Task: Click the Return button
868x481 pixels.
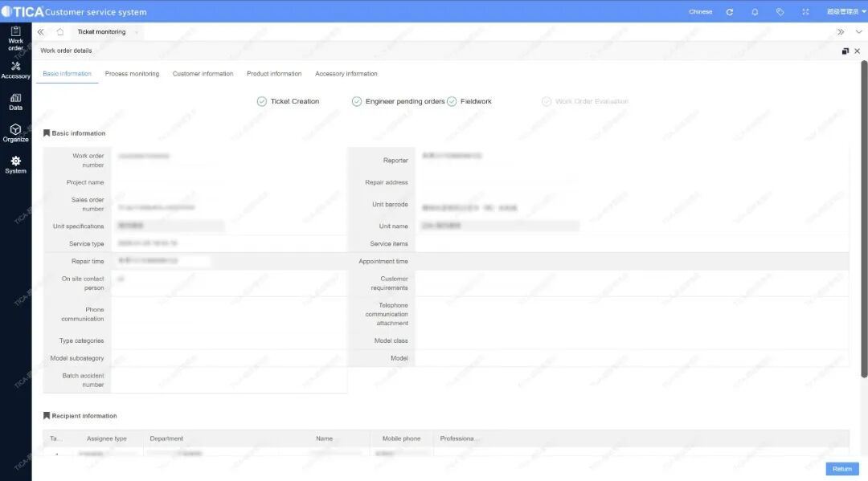Action: (841, 469)
